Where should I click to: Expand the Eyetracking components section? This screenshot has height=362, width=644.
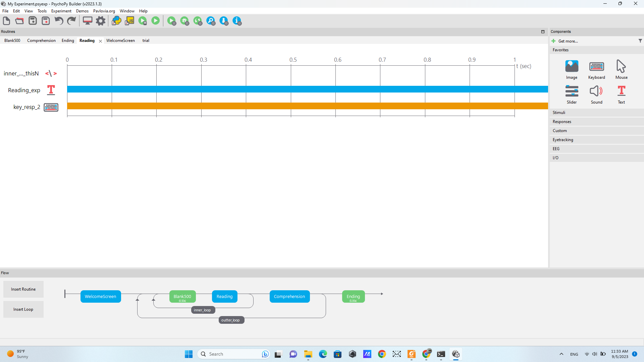coord(563,140)
